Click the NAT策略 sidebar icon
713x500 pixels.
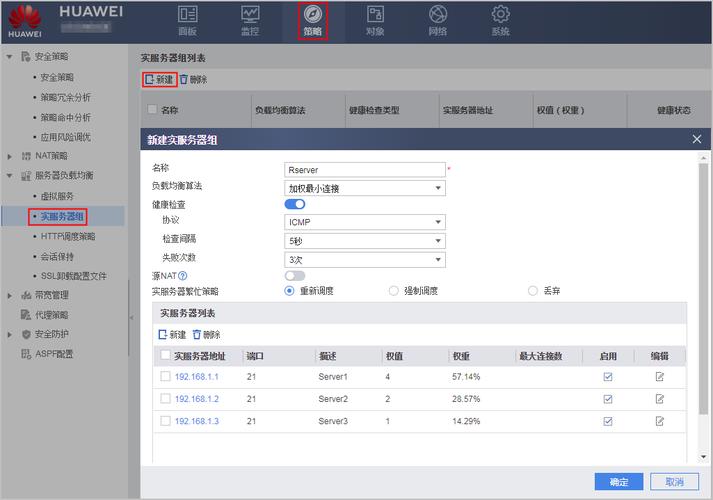pyautogui.click(x=26, y=156)
